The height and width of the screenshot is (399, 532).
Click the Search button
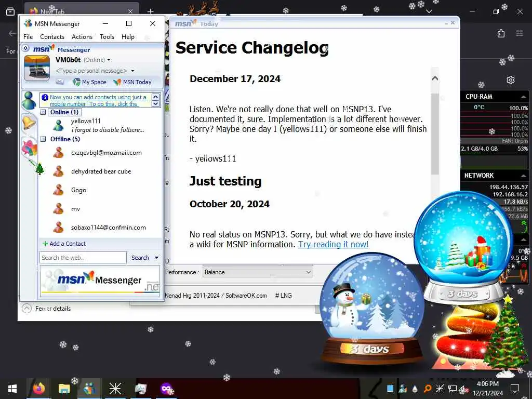click(x=140, y=258)
